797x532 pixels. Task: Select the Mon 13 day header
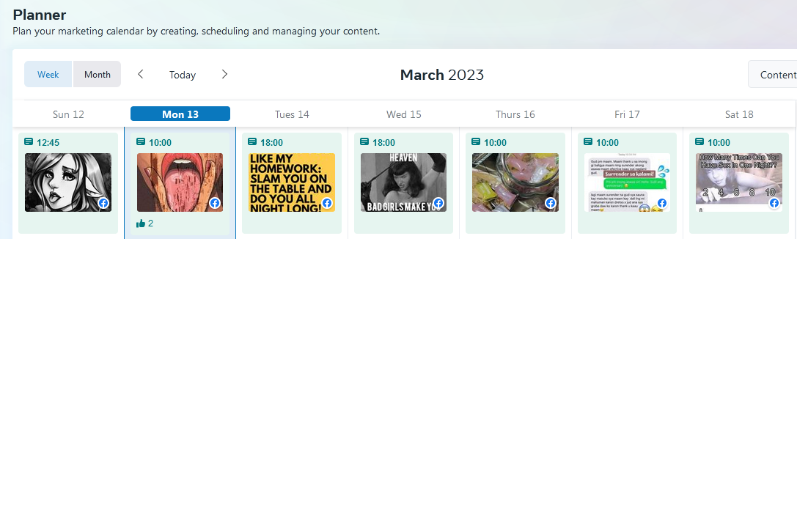pos(180,114)
